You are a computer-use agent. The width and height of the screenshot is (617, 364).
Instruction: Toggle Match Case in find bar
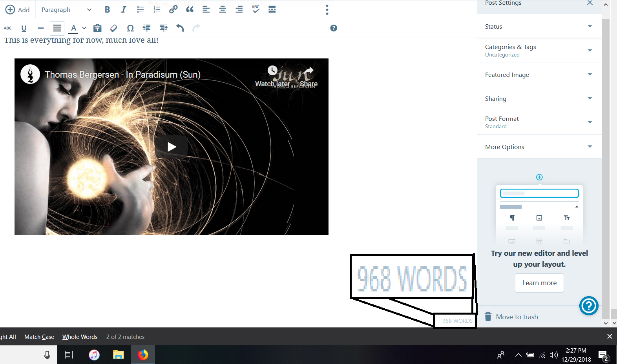(x=39, y=337)
